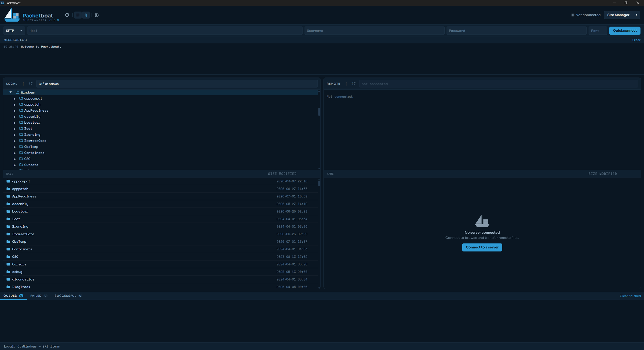Image resolution: width=644 pixels, height=350 pixels.
Task: Click the local tree vertical scrollbar thumb
Action: (319, 112)
